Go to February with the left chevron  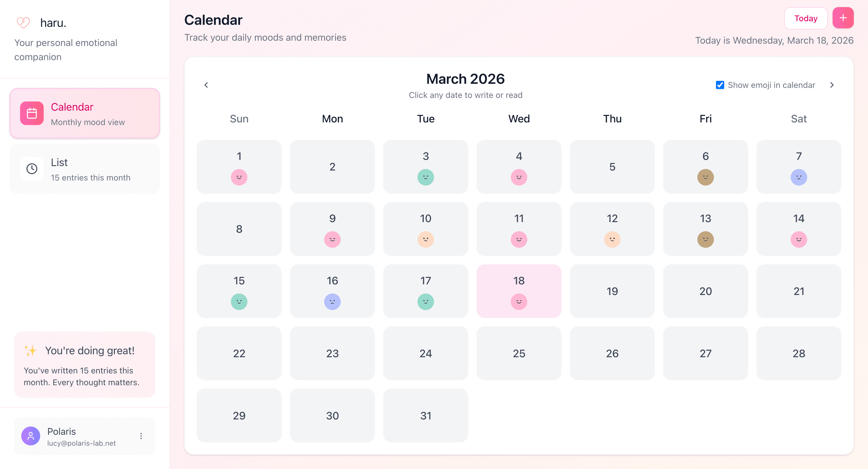(206, 85)
